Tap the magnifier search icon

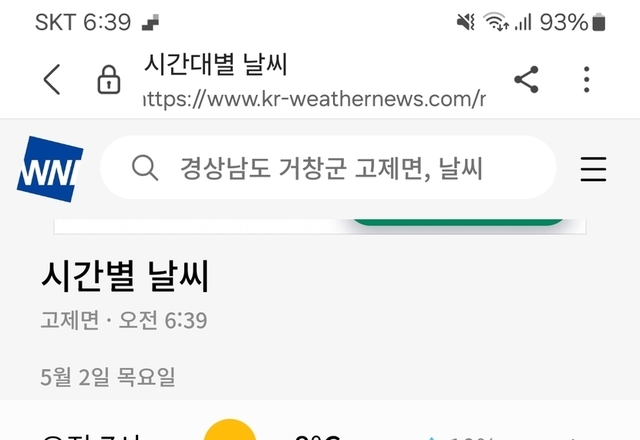[144, 167]
